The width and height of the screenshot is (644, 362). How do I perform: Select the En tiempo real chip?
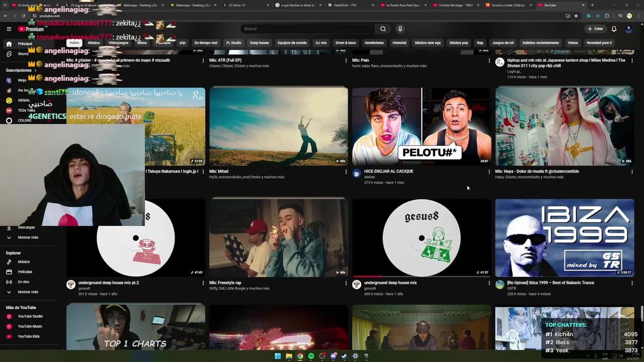click(206, 43)
